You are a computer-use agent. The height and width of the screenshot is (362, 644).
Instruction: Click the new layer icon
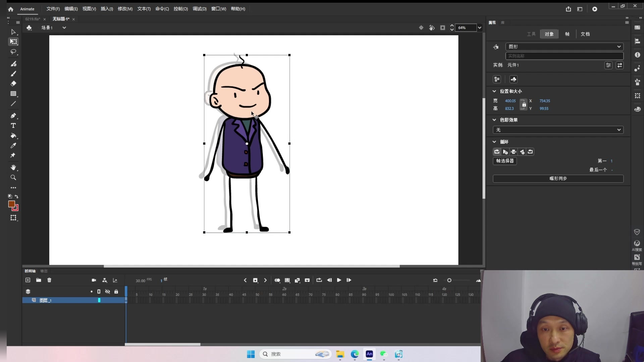(x=28, y=280)
